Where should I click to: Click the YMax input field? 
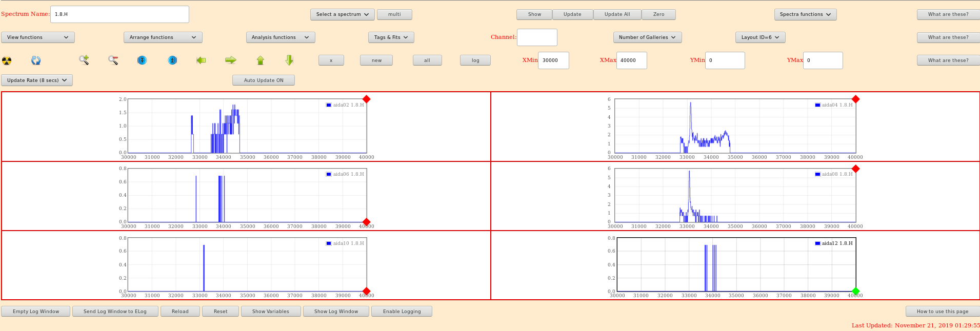pos(823,60)
